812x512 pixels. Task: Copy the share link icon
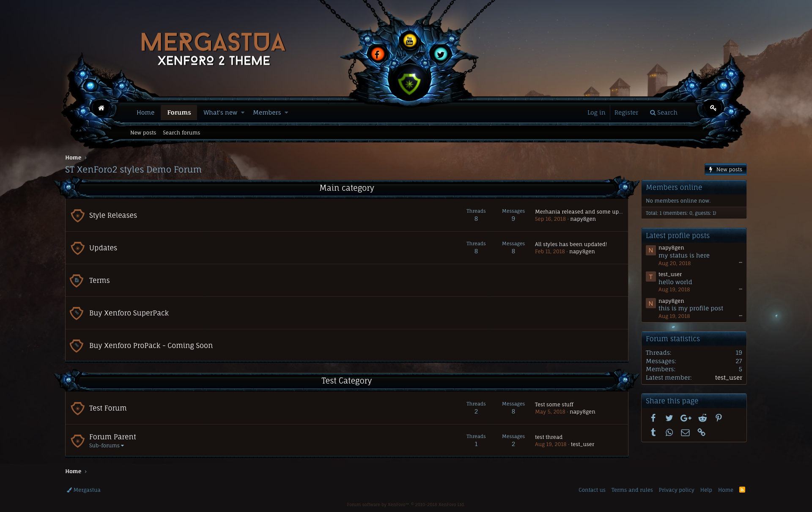(701, 433)
